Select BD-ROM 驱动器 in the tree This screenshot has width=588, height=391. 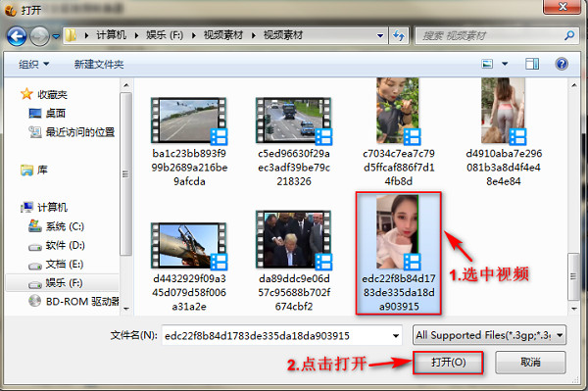82,302
